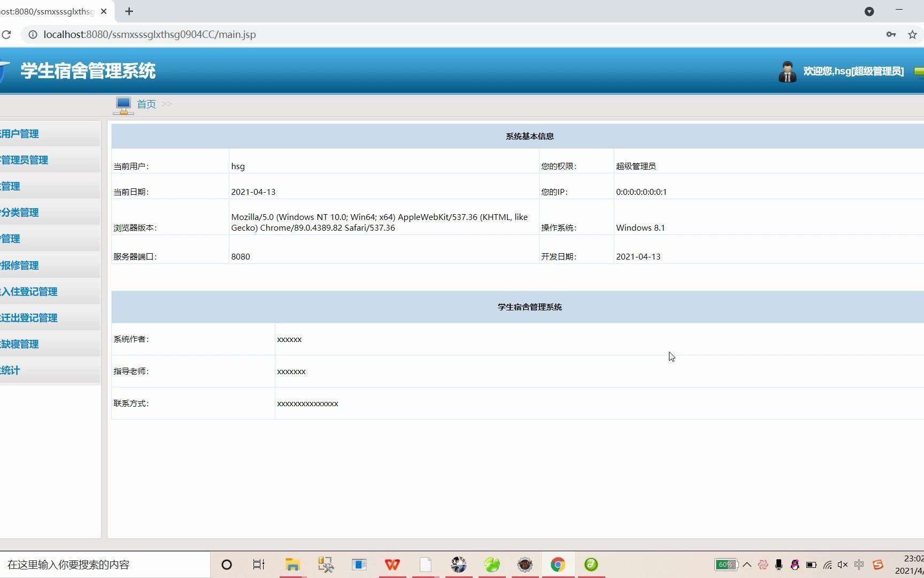Viewport: 924px width, 578px height.
Task: Click the Sogou input icon in the tray
Action: point(877,564)
